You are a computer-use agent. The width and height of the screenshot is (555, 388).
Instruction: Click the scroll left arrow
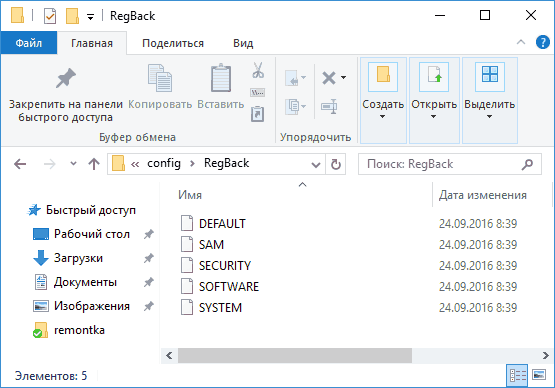169,355
